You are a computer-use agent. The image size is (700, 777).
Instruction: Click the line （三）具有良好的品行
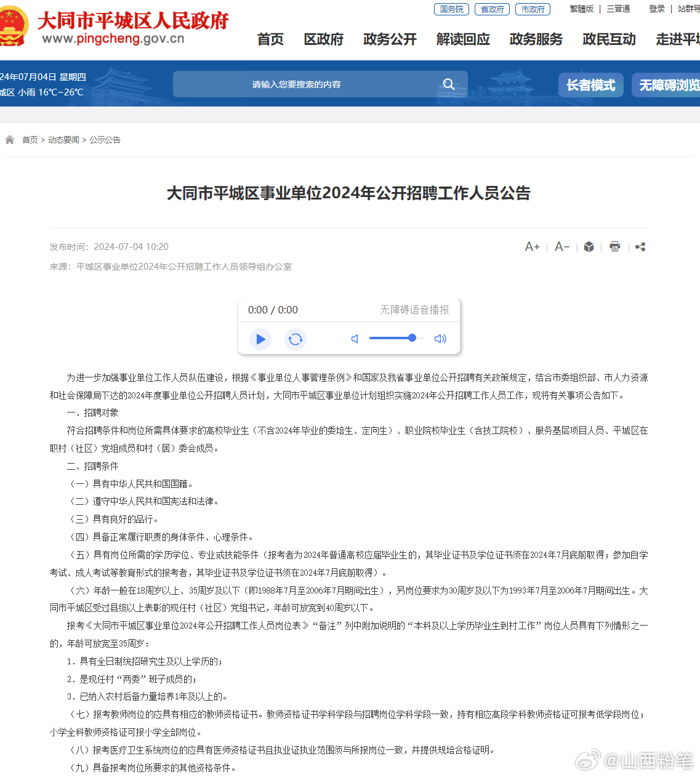(114, 519)
